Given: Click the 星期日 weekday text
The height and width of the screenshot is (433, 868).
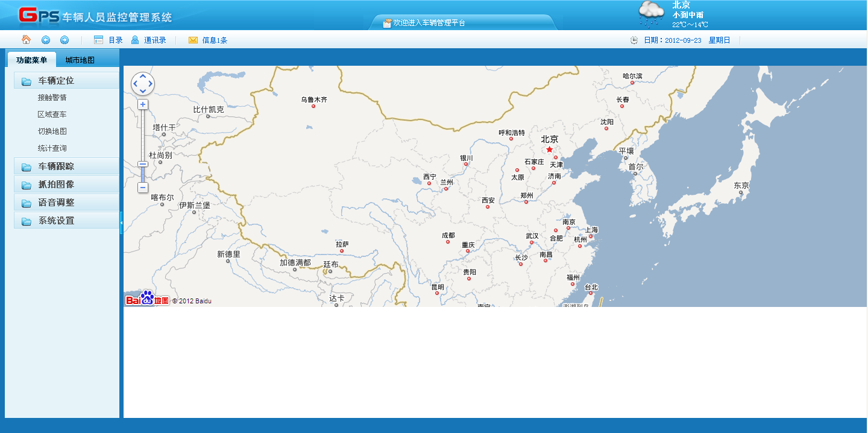Looking at the screenshot, I should [x=719, y=40].
